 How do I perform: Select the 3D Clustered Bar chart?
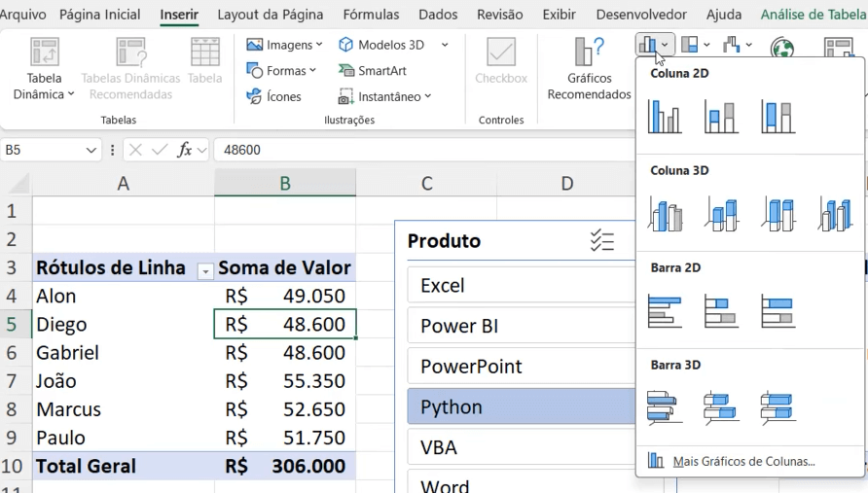(665, 407)
